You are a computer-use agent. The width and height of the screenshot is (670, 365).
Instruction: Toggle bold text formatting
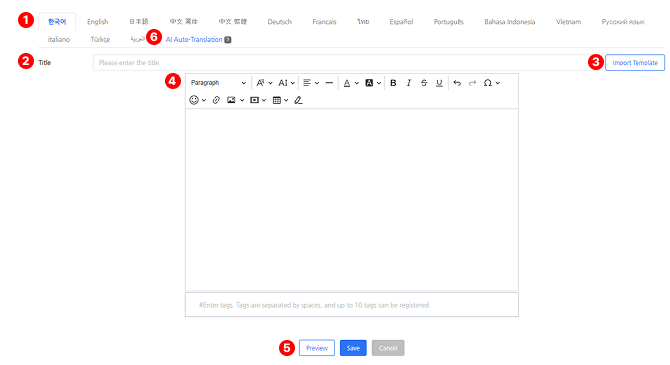(x=393, y=83)
